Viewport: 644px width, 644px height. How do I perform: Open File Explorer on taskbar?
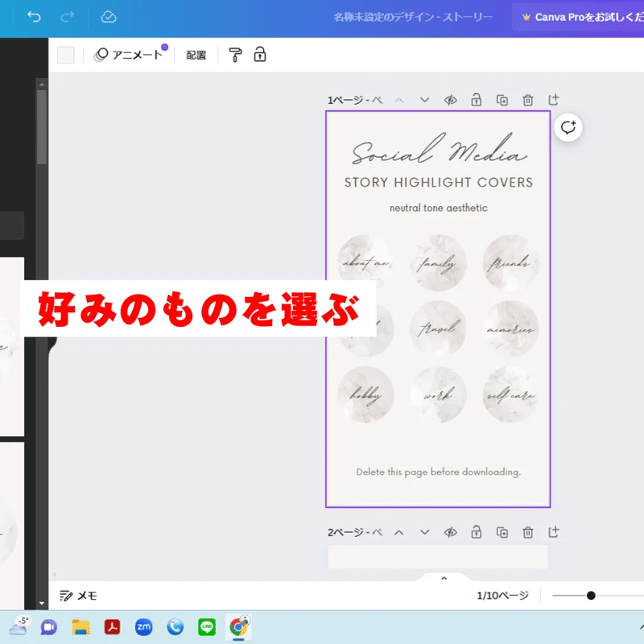click(80, 627)
